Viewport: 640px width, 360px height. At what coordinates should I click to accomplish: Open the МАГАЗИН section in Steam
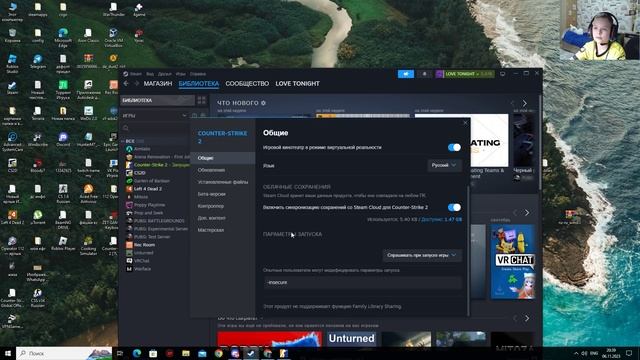(x=158, y=84)
